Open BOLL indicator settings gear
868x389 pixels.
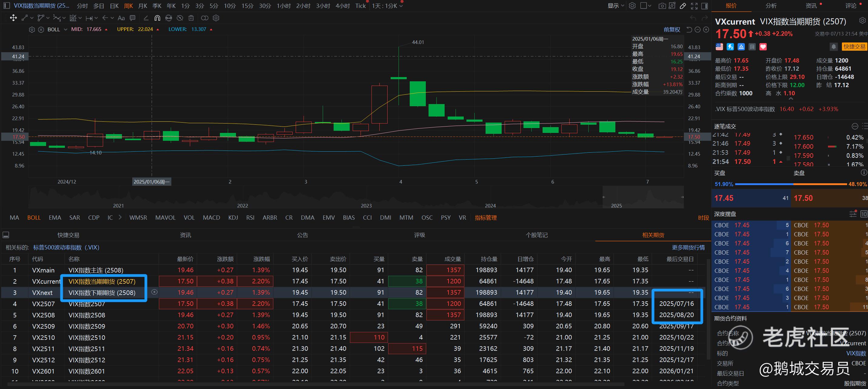[x=32, y=30]
